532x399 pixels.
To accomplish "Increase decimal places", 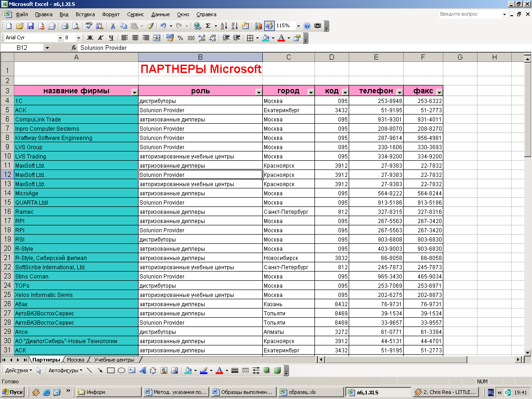I will click(202, 38).
